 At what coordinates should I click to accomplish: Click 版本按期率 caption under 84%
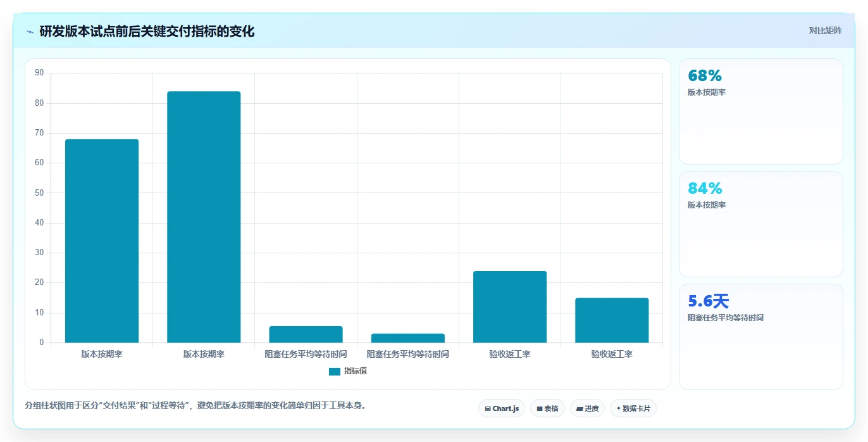pyautogui.click(x=707, y=205)
